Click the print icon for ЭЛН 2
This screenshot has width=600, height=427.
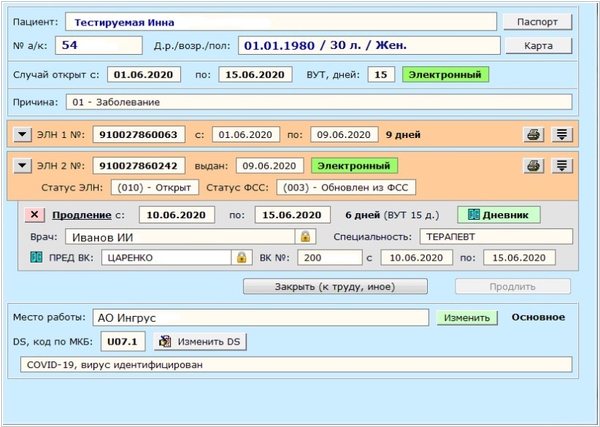535,166
